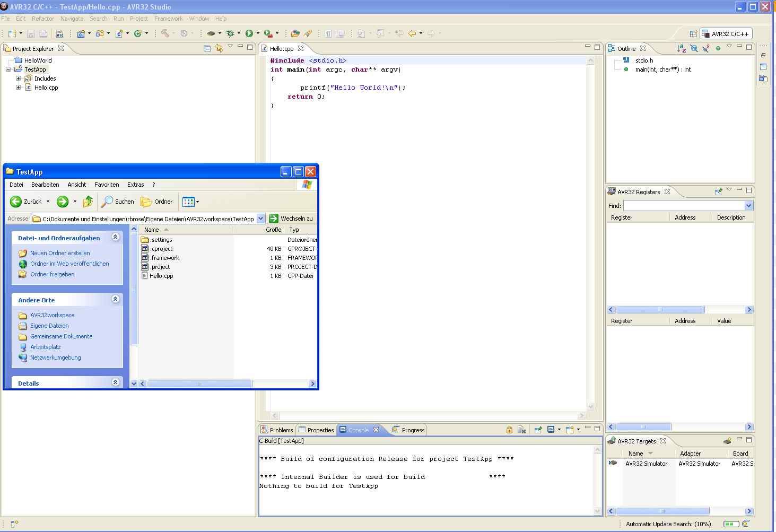This screenshot has width=776, height=532.
Task: Click the Search flashlight toolbar icon
Action: pos(308,33)
